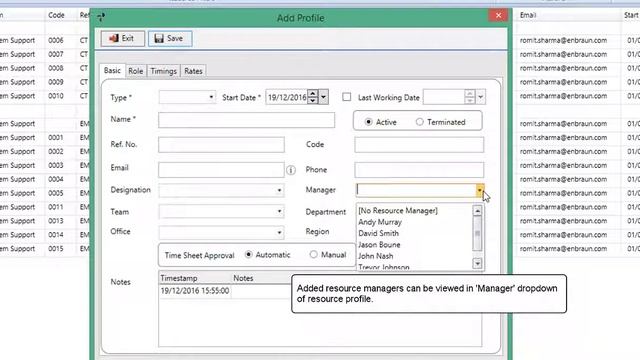640x360 pixels.
Task: Choose John Nash from Manager list
Action: coord(376,256)
